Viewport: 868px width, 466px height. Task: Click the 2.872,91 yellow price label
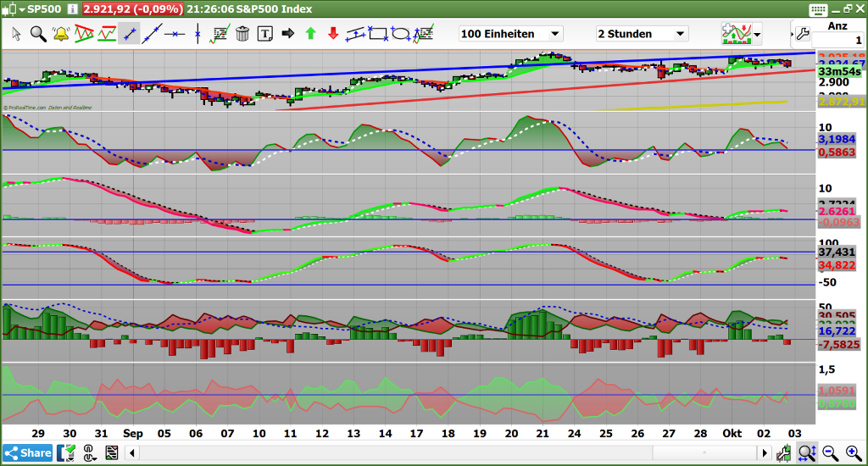(x=841, y=102)
